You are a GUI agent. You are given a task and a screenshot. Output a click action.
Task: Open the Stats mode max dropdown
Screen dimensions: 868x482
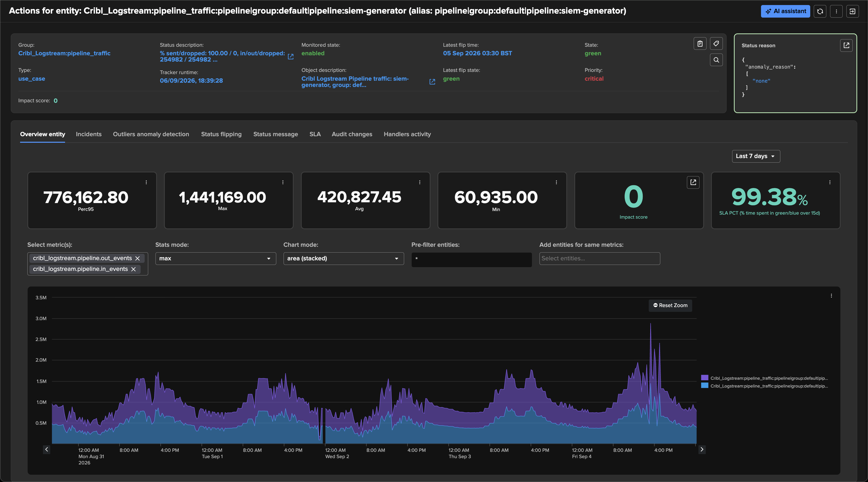click(215, 259)
